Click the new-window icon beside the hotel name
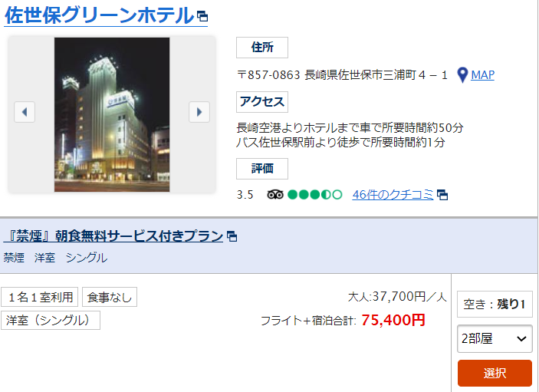 coord(202,16)
